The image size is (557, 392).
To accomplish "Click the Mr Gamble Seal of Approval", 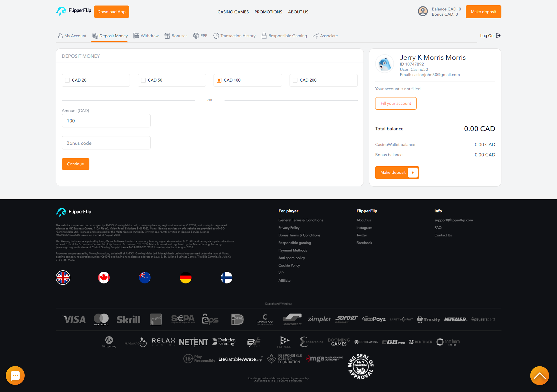I will (x=361, y=366).
